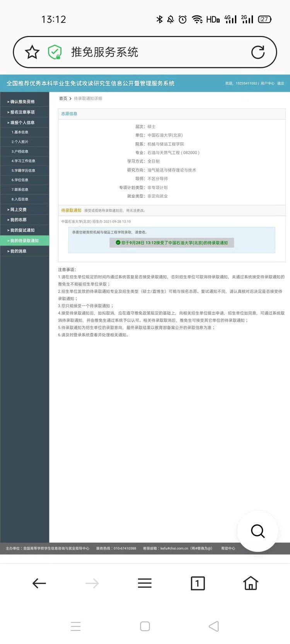Click the site title 全国推荐优秀本科毕业生 header

(x=90, y=83)
